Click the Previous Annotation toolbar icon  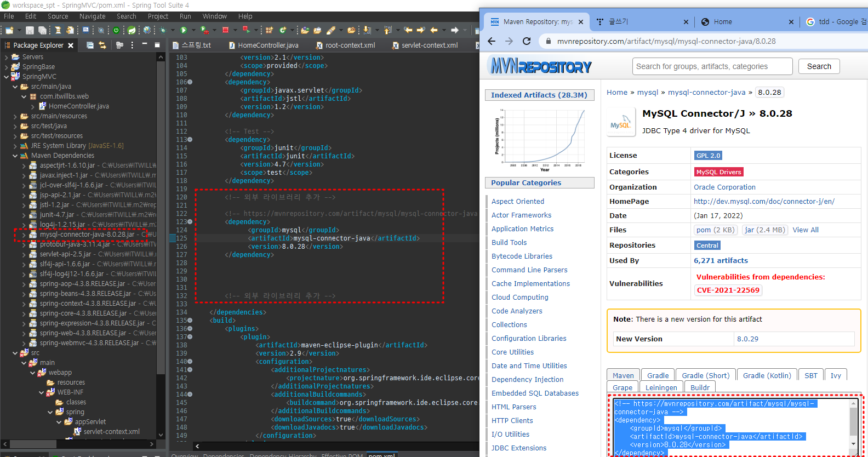(388, 30)
